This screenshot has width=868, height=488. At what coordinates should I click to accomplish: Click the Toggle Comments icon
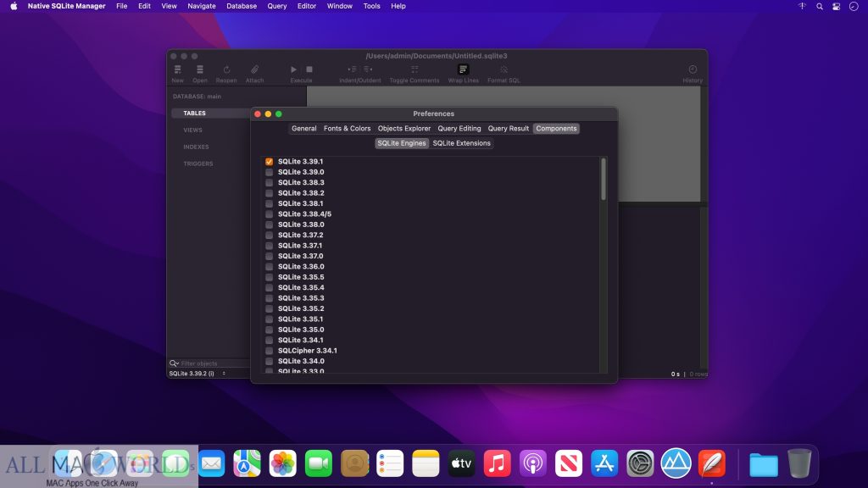pyautogui.click(x=415, y=69)
